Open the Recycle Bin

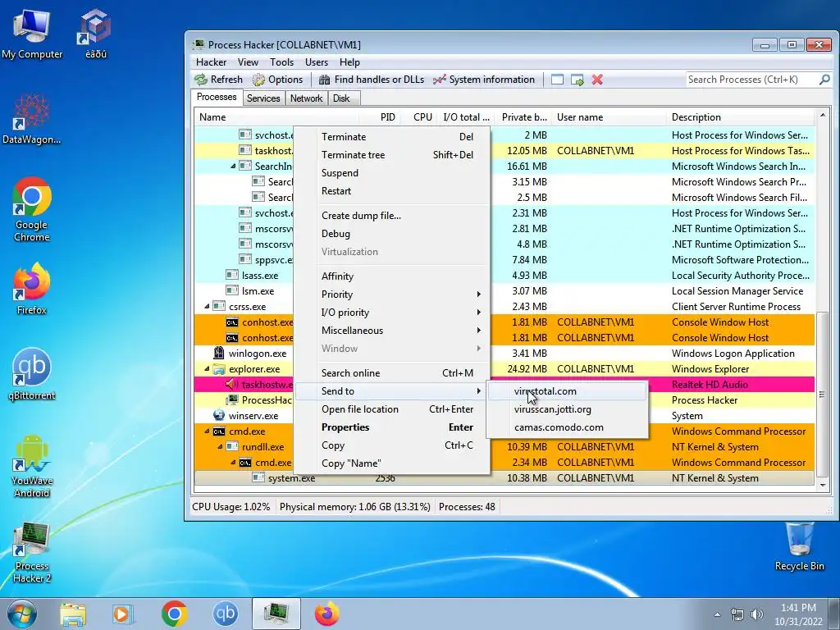(799, 547)
